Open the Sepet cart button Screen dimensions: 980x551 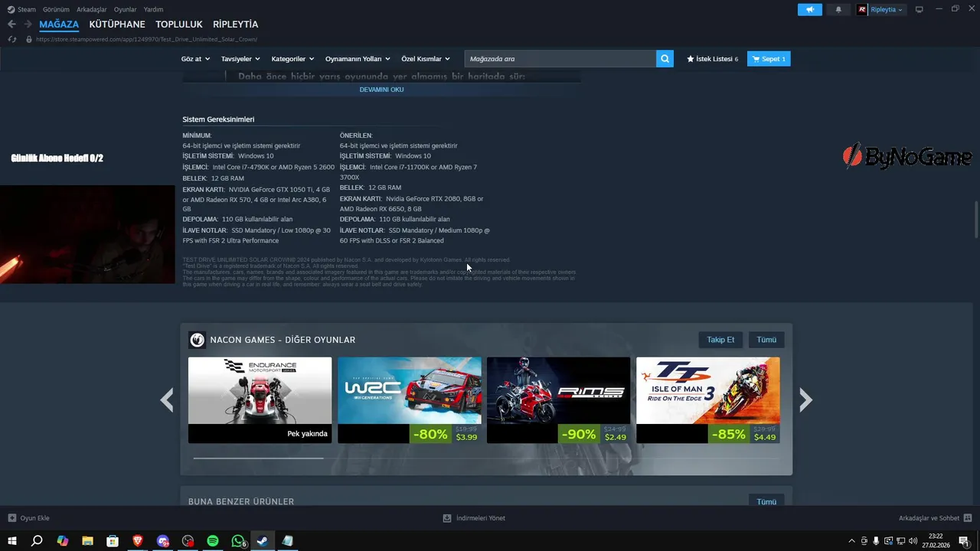point(769,59)
